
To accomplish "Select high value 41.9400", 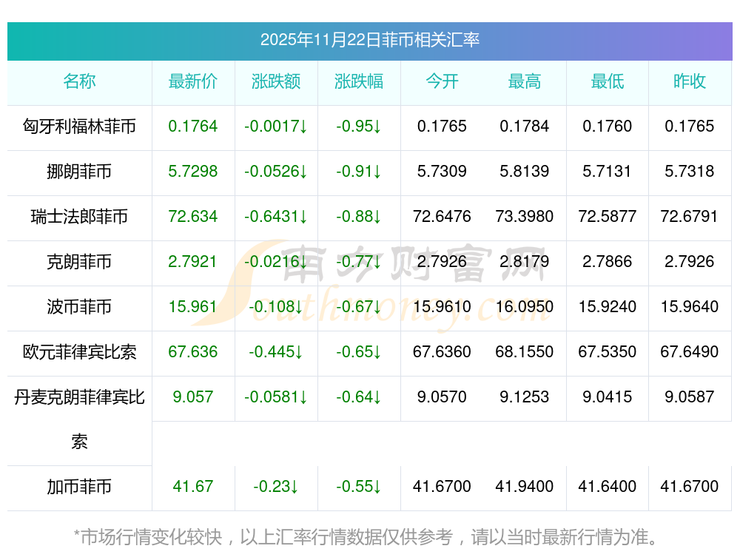I will (525, 486).
